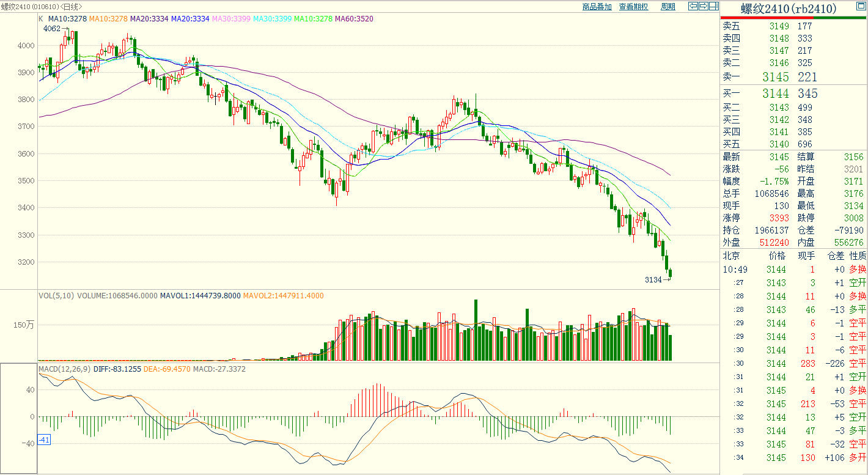Open 周期 period link
The image size is (868, 475).
click(668, 7)
